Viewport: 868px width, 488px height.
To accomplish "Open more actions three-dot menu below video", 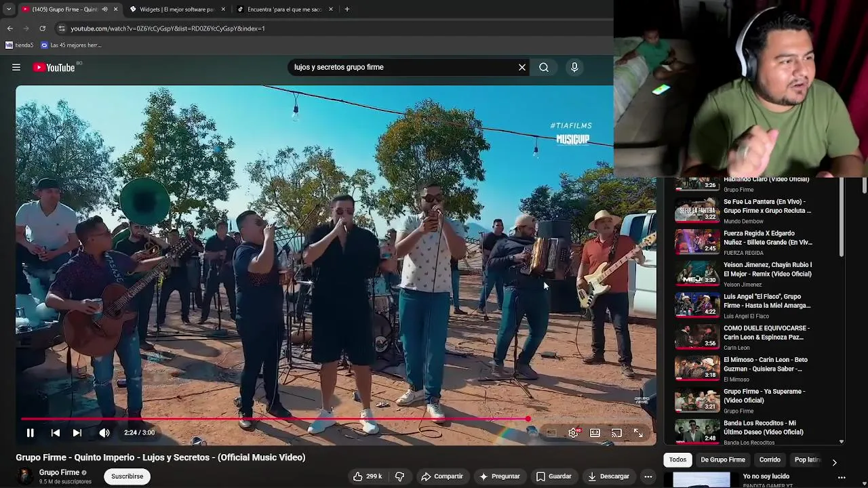I will pos(648,476).
